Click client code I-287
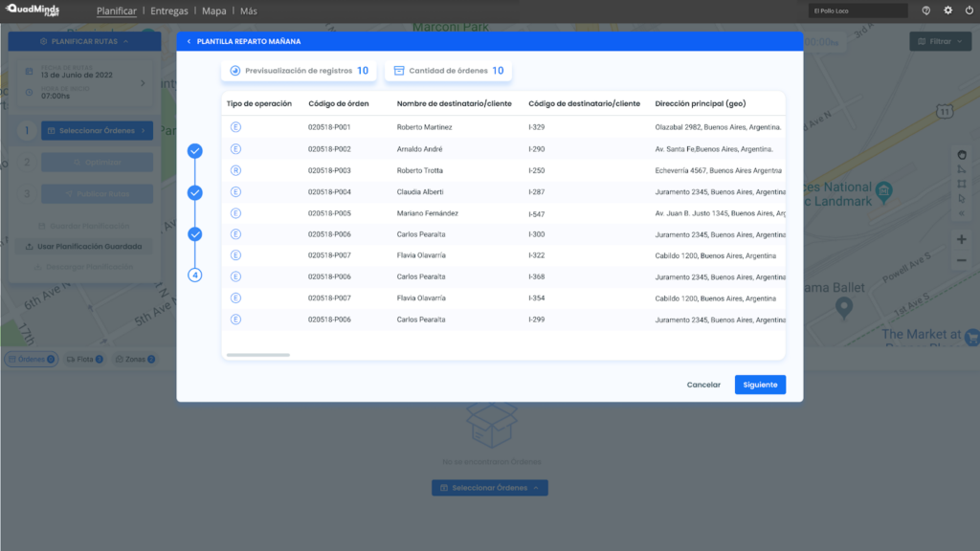This screenshot has width=980, height=551. (x=536, y=191)
